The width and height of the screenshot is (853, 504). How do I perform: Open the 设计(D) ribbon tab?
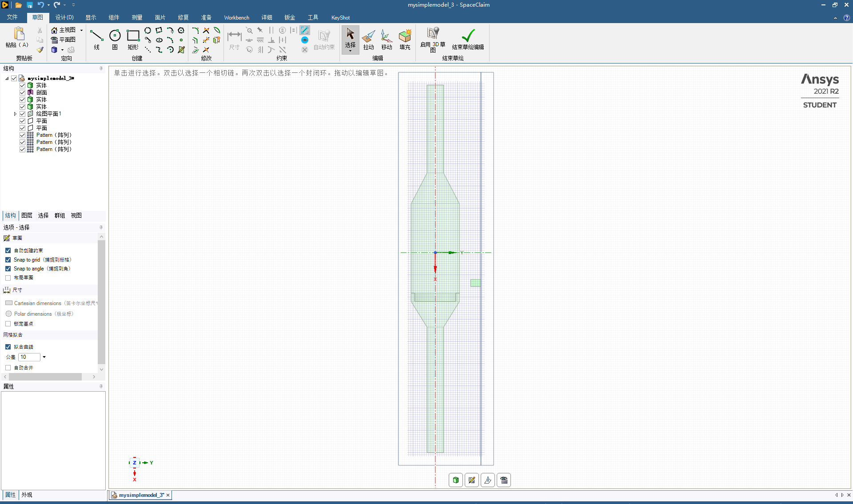click(64, 17)
